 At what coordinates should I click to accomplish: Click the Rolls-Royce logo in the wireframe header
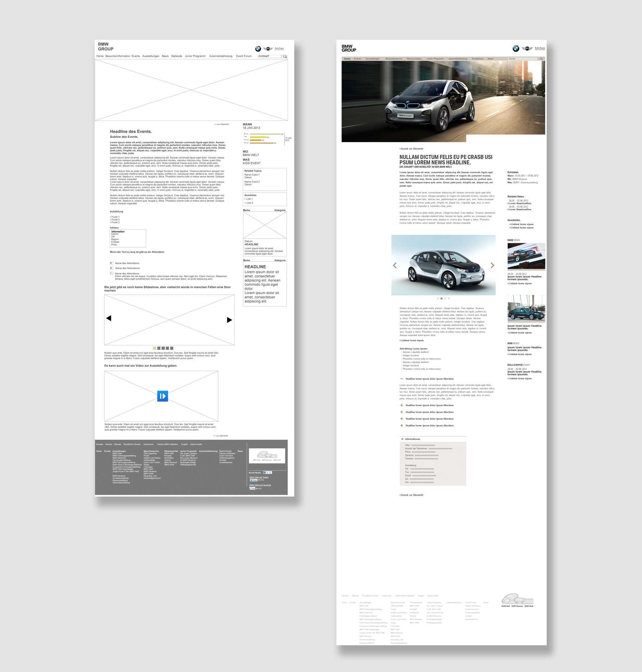click(279, 48)
